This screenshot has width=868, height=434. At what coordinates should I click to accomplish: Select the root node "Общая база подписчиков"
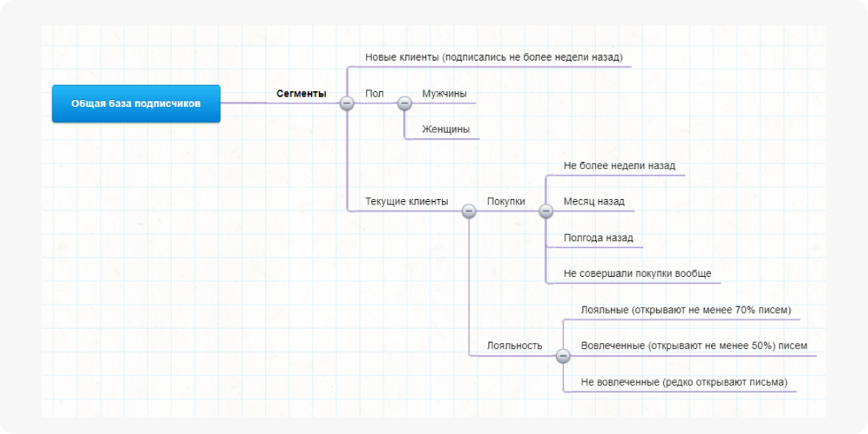tap(136, 103)
